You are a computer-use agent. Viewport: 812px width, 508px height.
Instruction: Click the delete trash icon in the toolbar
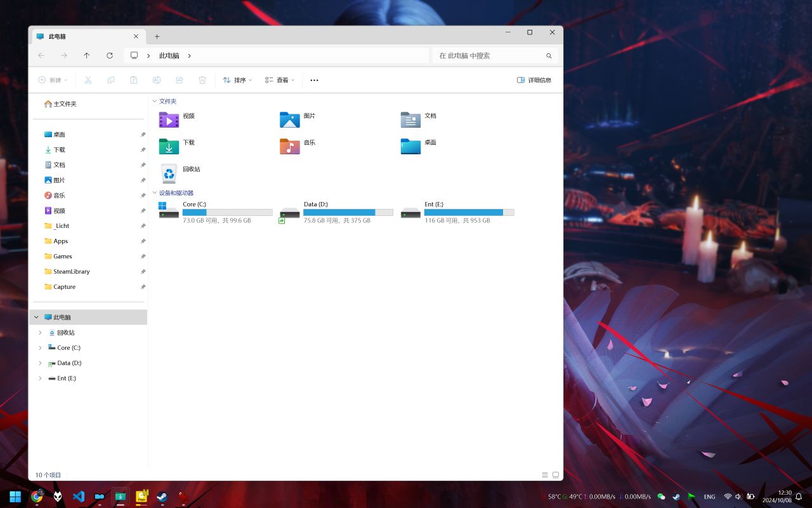pyautogui.click(x=202, y=80)
